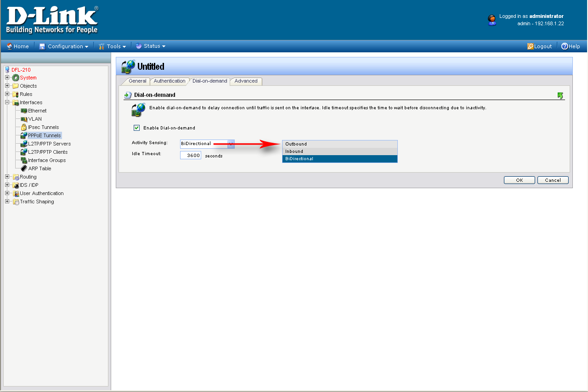Choose Outbound from Activity Sensing list

coord(340,144)
